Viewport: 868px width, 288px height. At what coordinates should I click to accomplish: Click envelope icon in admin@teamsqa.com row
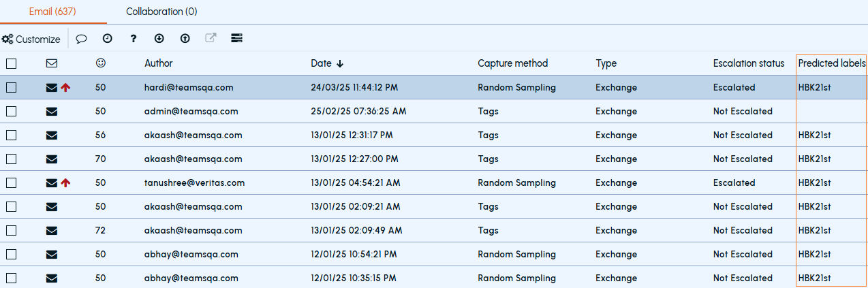pos(52,112)
